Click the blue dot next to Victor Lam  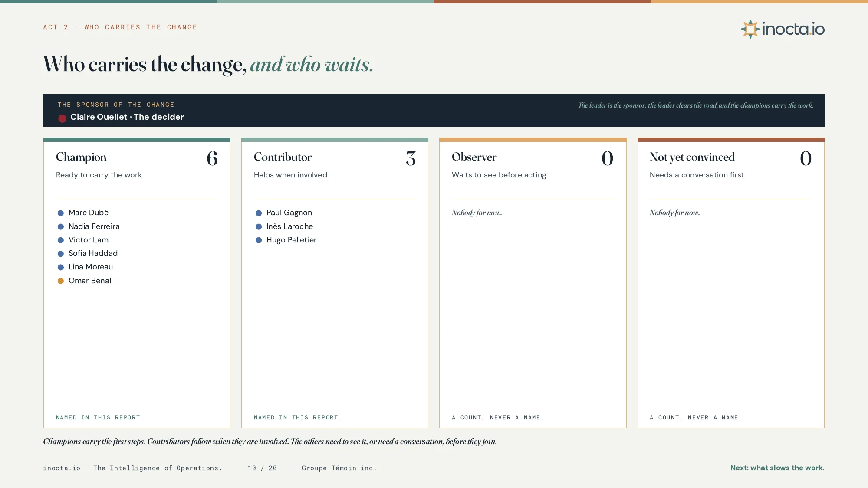tap(61, 240)
